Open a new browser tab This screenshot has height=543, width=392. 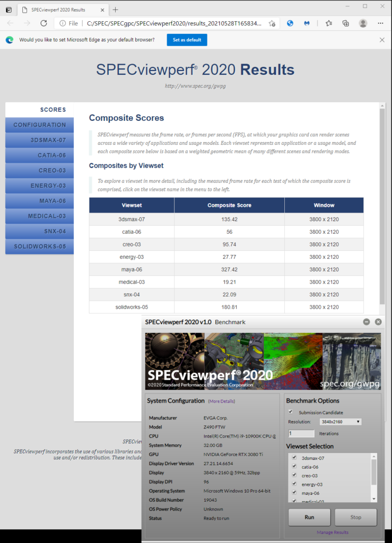pyautogui.click(x=116, y=10)
